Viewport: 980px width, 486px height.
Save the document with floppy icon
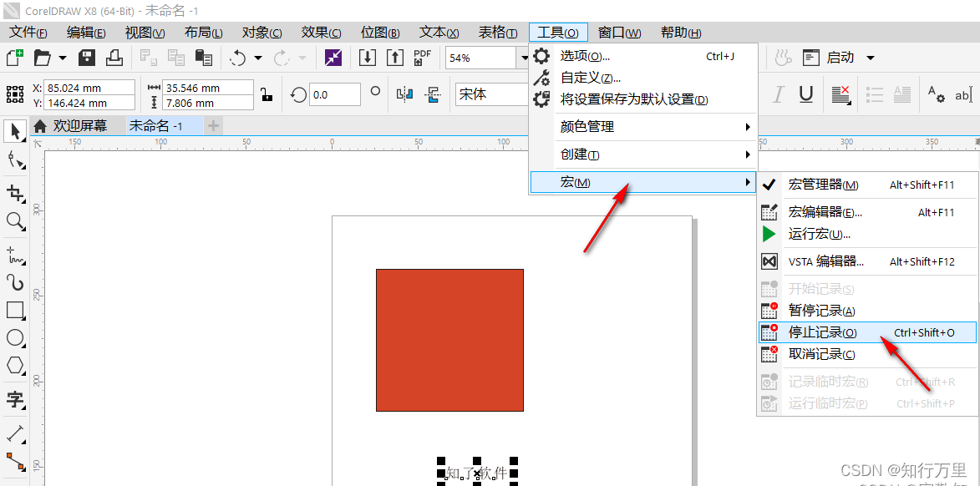coord(87,58)
